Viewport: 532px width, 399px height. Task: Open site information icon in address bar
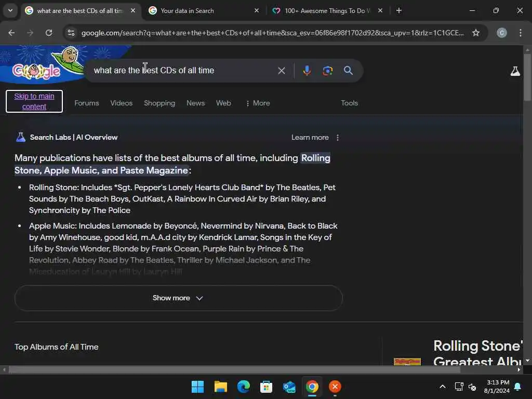tap(71, 33)
